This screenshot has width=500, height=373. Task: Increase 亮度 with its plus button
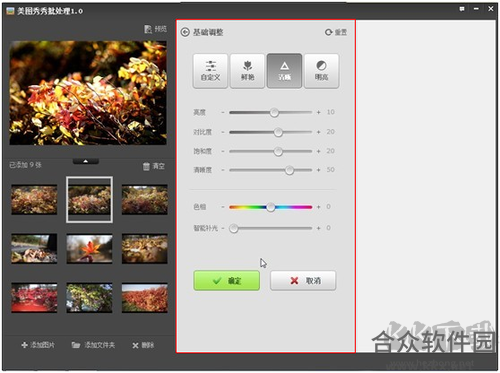point(319,112)
